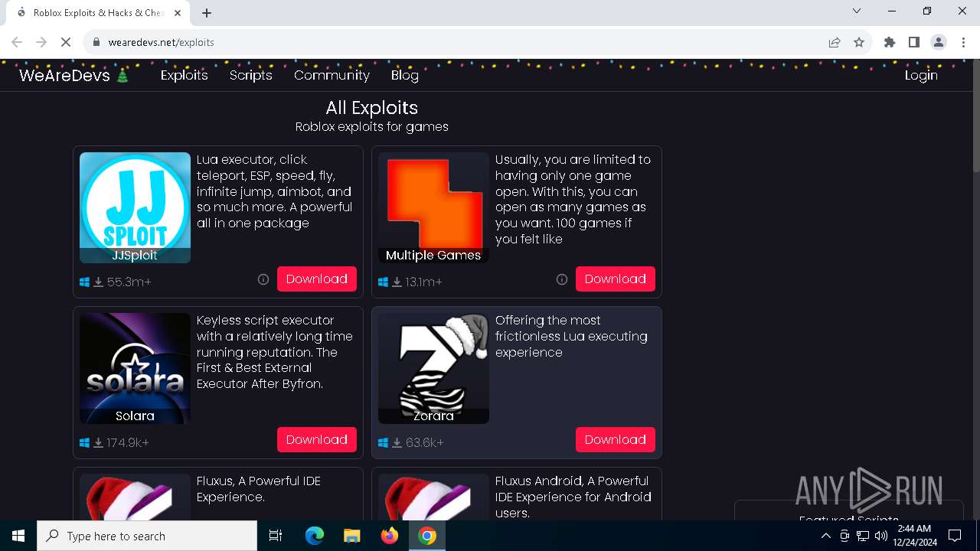
Task: Open the JJSploit logo thumbnail
Action: pyautogui.click(x=135, y=207)
